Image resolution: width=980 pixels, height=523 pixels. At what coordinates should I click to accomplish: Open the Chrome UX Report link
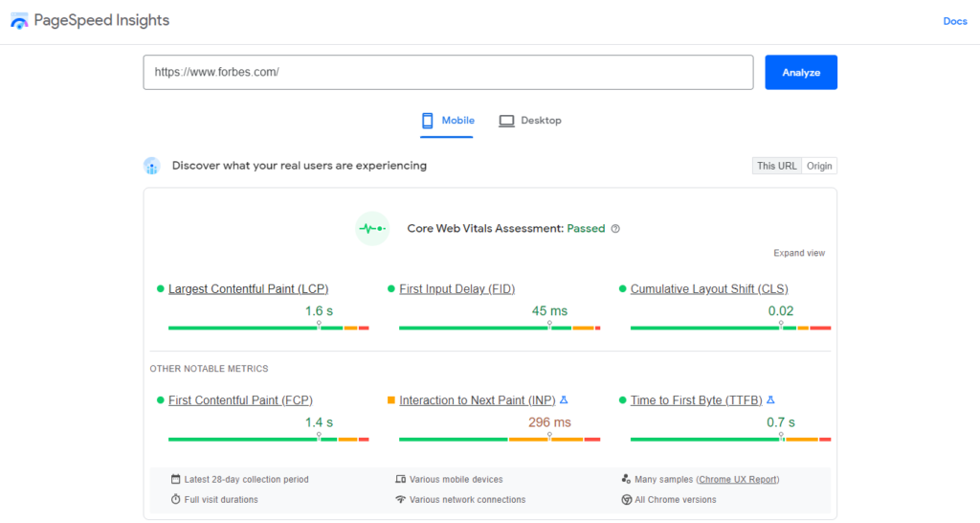point(738,479)
